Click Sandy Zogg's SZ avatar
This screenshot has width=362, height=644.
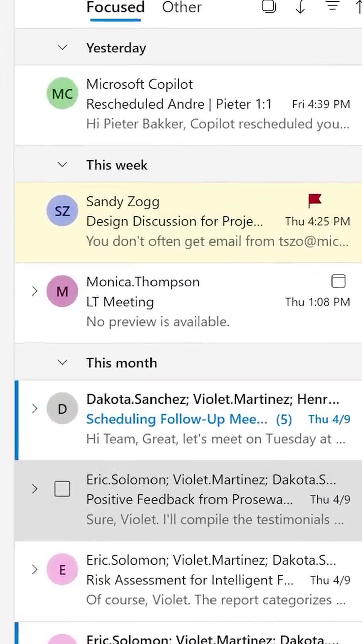62,210
